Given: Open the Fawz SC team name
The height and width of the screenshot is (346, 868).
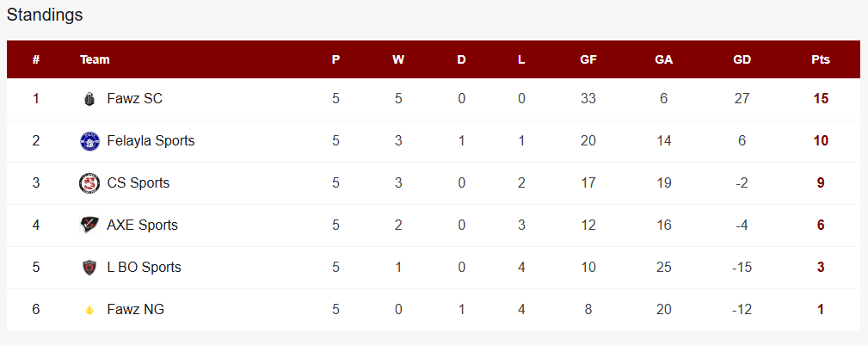Looking at the screenshot, I should (x=134, y=99).
